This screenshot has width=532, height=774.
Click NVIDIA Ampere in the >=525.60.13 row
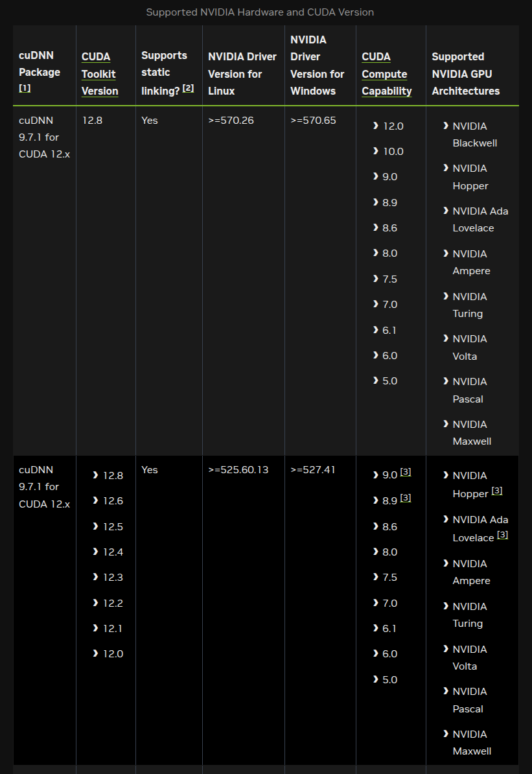pos(471,572)
